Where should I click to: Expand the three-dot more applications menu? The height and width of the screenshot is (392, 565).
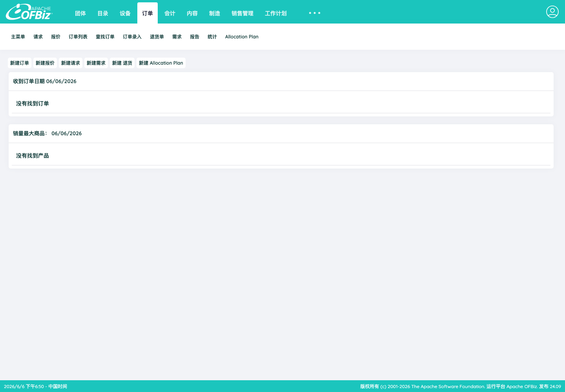point(314,13)
